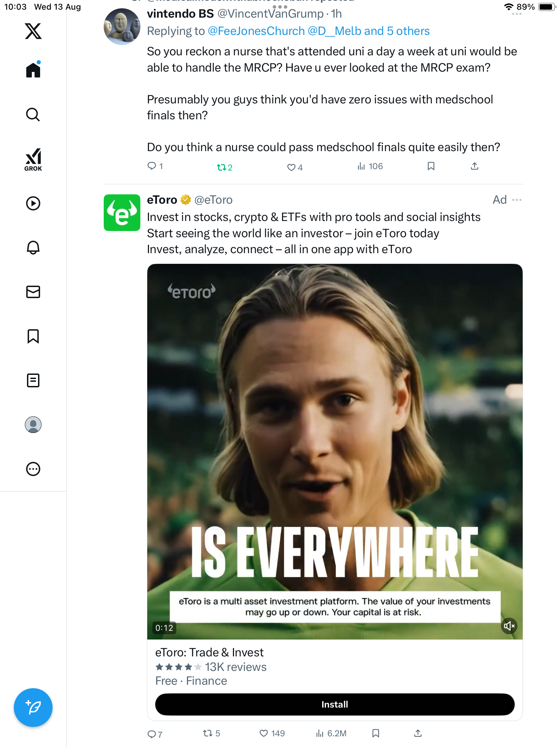Expand the sidebar More menu
The width and height of the screenshot is (560, 747).
tap(33, 469)
